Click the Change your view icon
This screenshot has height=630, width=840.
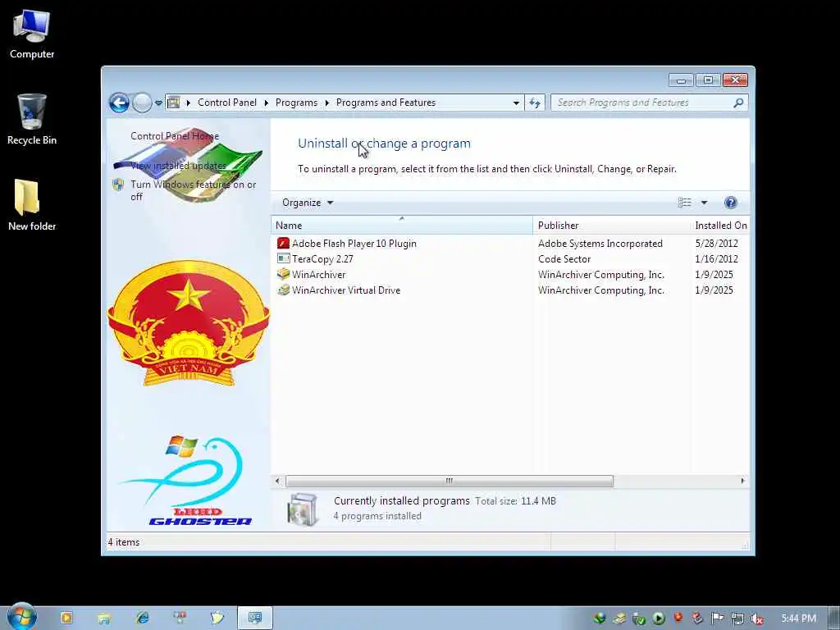pyautogui.click(x=685, y=203)
